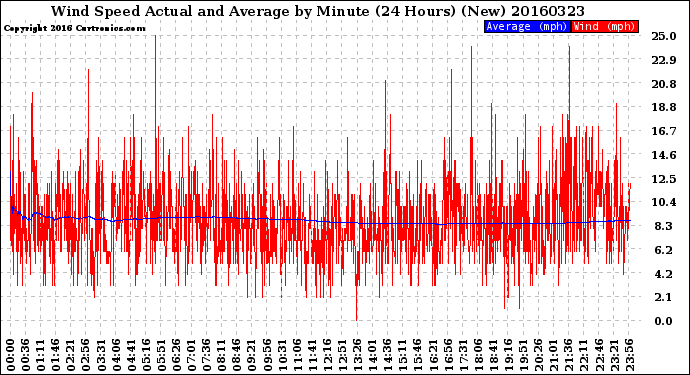
Task: Click the 25.0 y-axis label
Action: click(664, 36)
